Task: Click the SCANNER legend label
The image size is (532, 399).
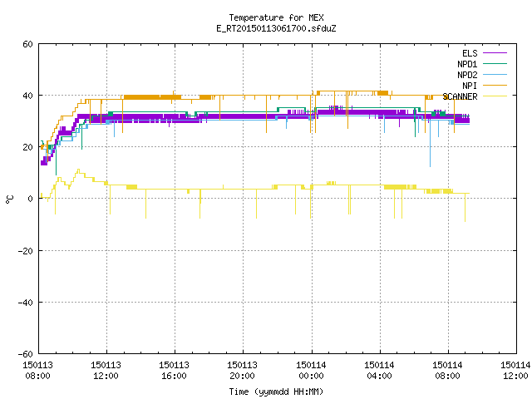Action: [460, 96]
